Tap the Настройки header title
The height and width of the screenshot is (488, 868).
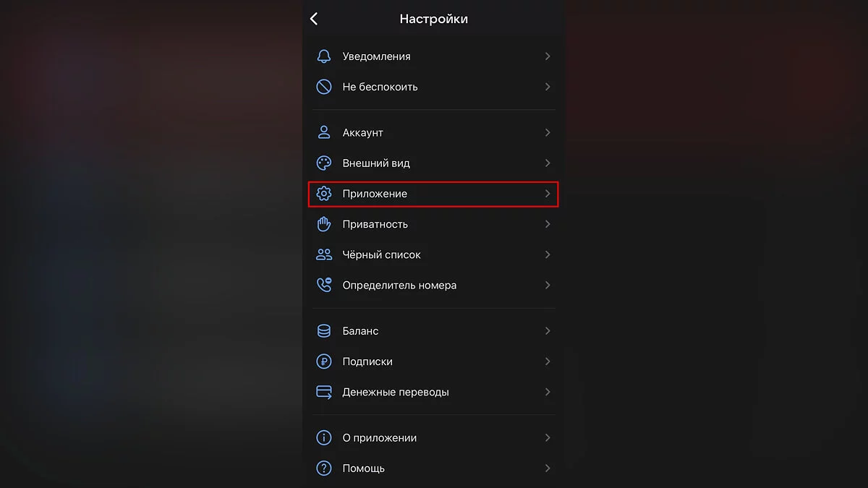[x=433, y=19]
